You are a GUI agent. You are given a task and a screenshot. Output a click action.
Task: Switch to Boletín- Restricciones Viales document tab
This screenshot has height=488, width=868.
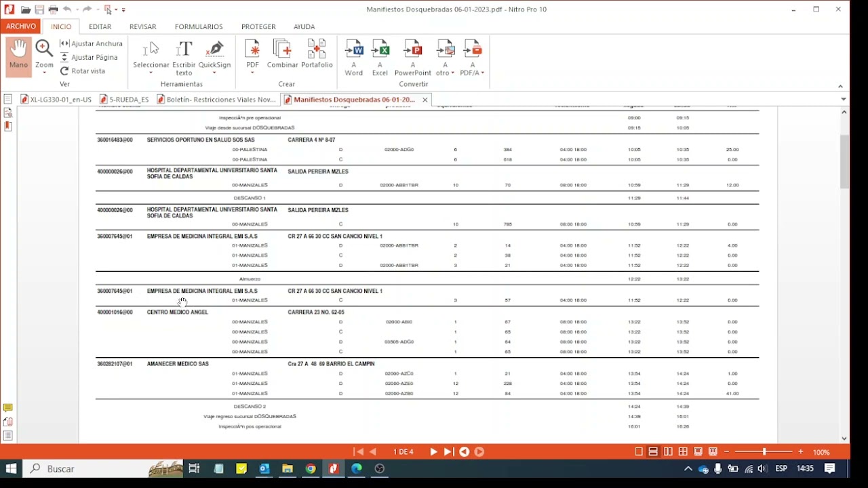click(217, 100)
